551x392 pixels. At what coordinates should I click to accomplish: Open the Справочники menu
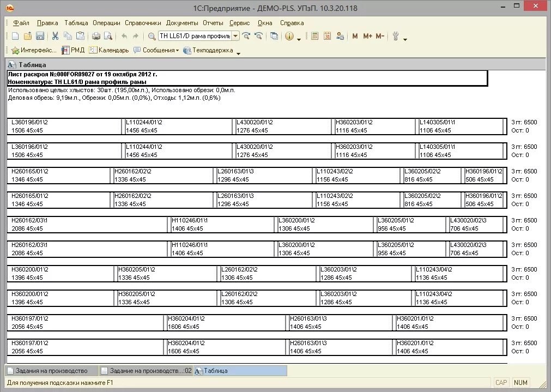pyautogui.click(x=143, y=23)
